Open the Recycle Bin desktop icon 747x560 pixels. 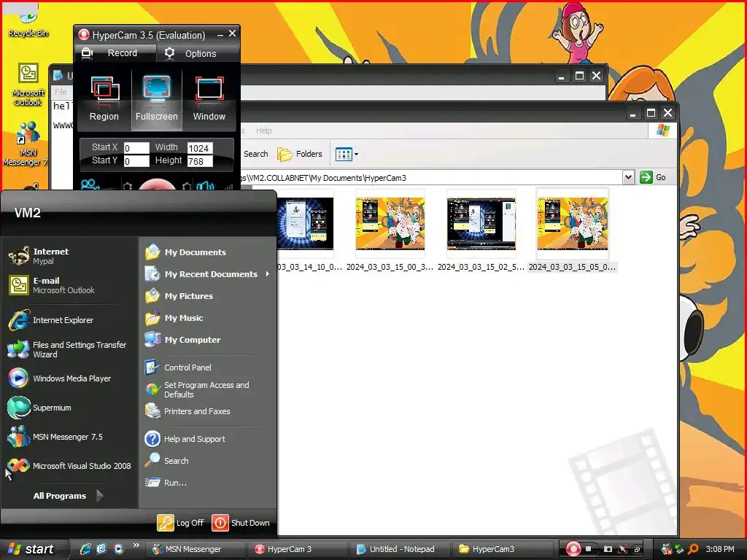point(28,23)
